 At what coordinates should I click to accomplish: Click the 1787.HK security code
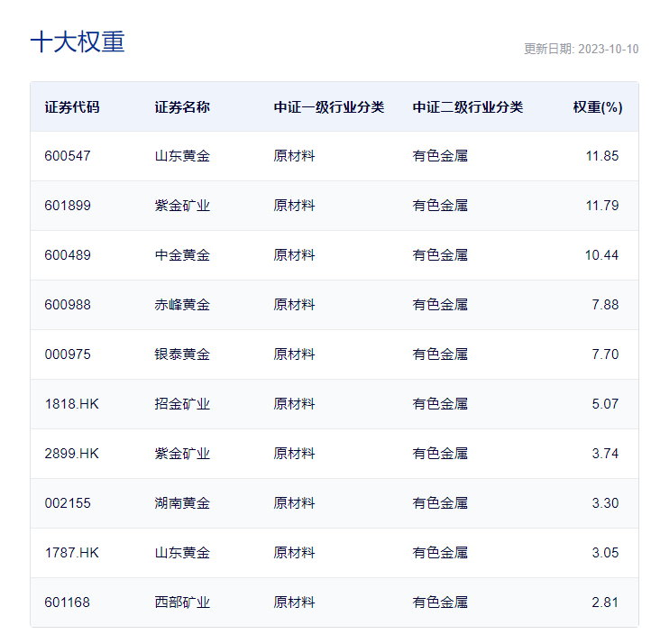pos(72,553)
